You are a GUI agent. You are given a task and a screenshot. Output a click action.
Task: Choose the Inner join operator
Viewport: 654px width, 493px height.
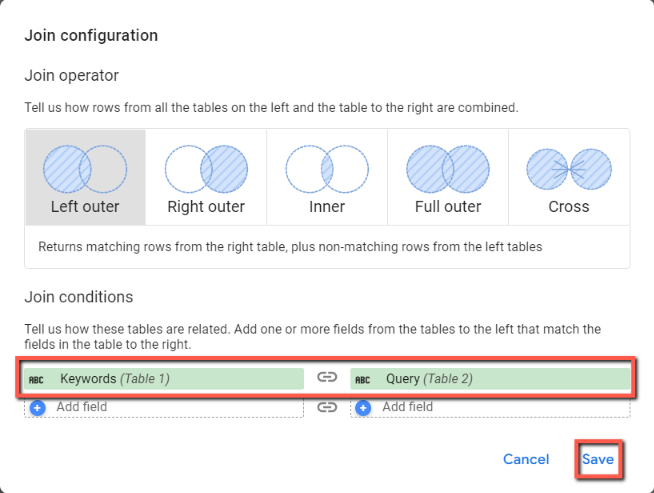point(327,177)
